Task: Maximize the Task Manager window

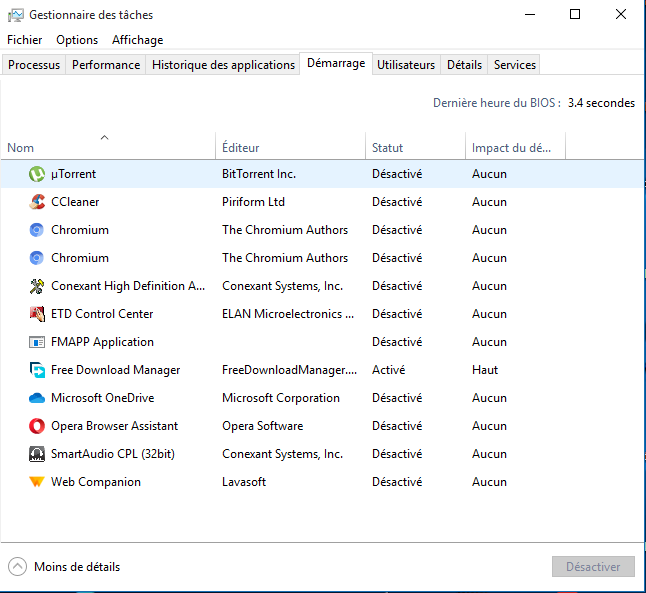Action: pos(575,14)
